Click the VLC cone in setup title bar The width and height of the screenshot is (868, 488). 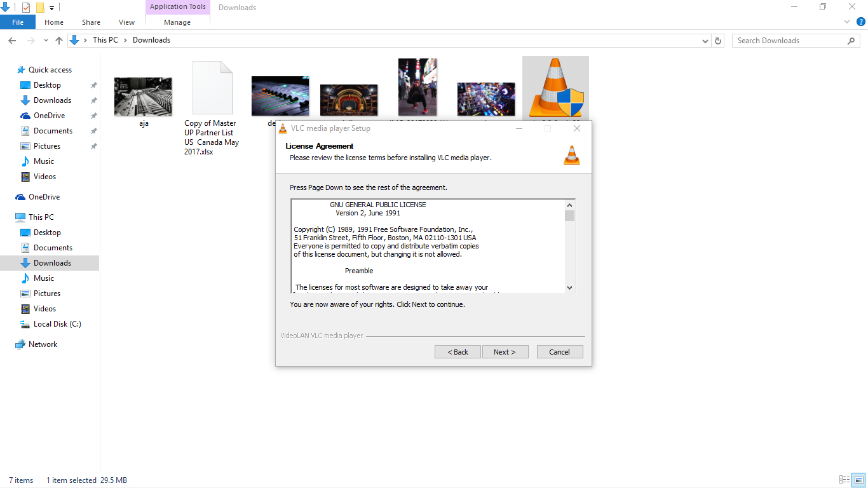pos(283,128)
